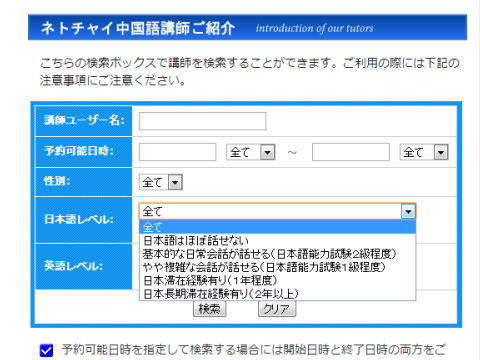480x360 pixels.
Task: Click the 日本語レベル: label
Action: [79, 219]
